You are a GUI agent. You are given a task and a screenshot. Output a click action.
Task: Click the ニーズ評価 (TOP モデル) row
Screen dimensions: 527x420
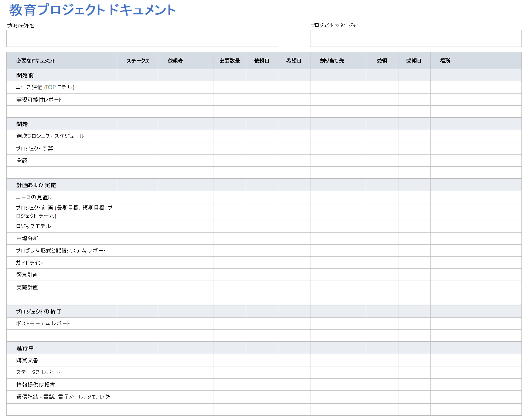click(264, 87)
